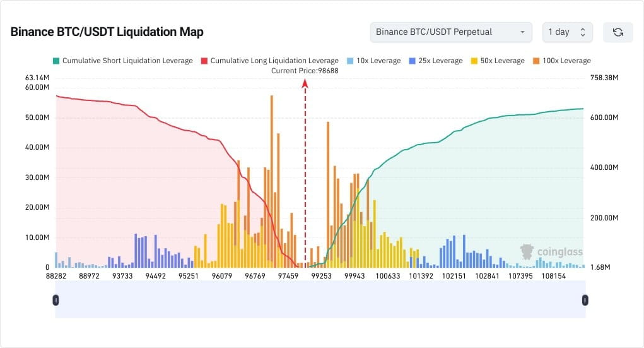The height and width of the screenshot is (348, 644).
Task: Click the 600.00M right axis label
Action: pyautogui.click(x=604, y=117)
